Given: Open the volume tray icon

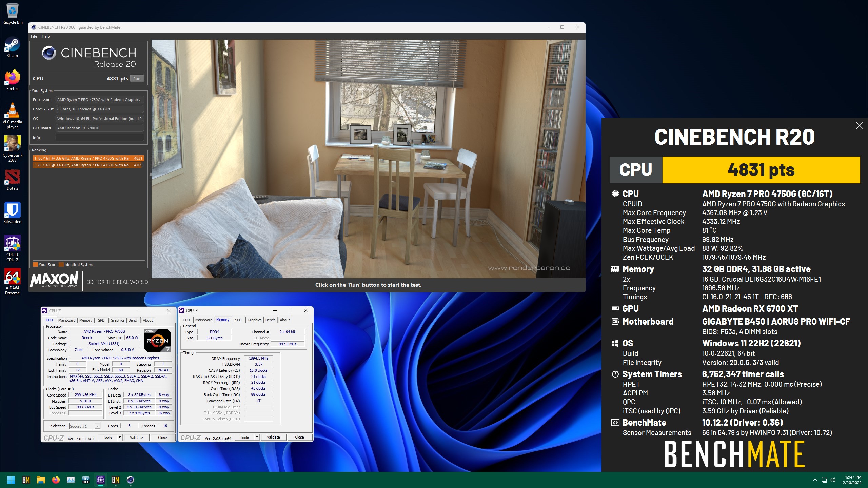Looking at the screenshot, I should [833, 480].
